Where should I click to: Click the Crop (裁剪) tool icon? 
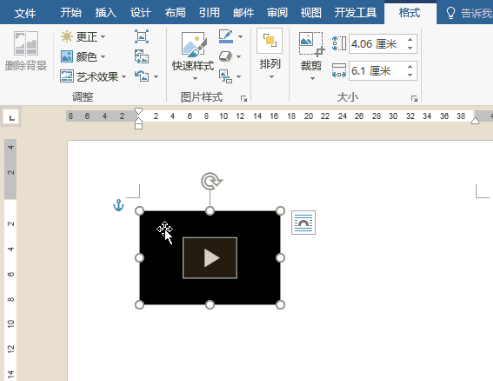coord(311,43)
